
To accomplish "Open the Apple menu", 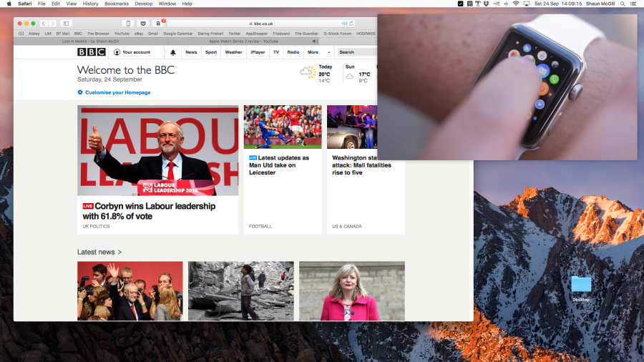I will coord(9,4).
